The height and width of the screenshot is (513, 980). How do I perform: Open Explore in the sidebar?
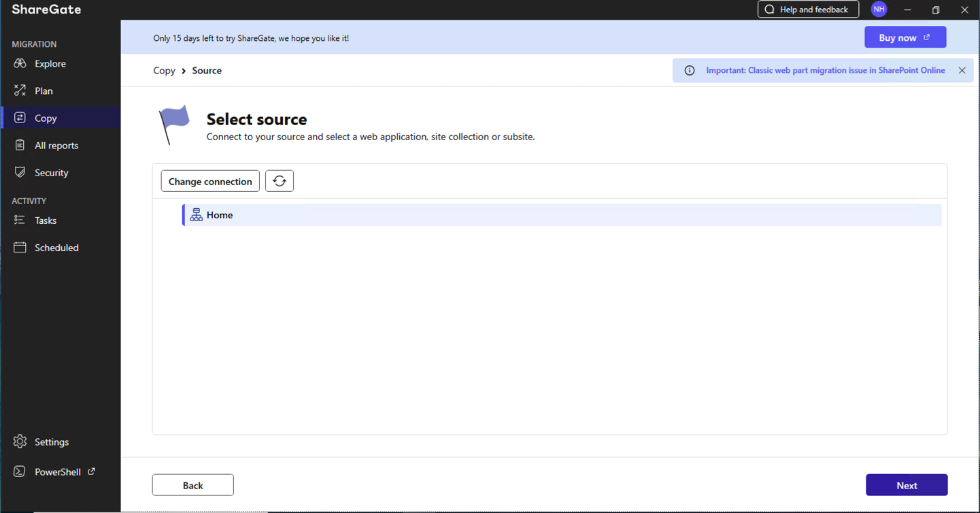click(61, 63)
